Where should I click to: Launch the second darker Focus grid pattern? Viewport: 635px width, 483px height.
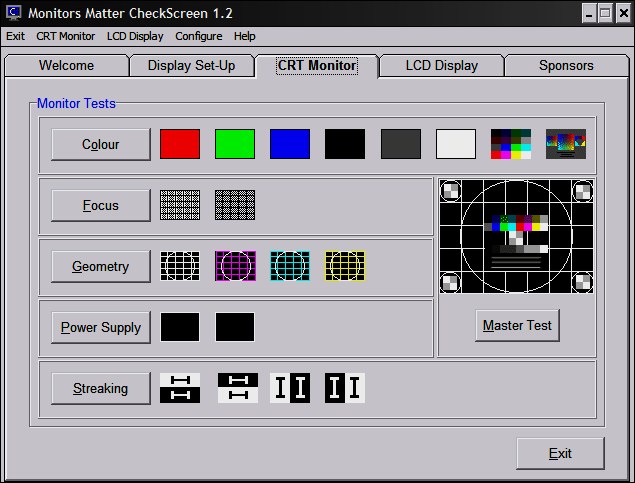point(235,205)
